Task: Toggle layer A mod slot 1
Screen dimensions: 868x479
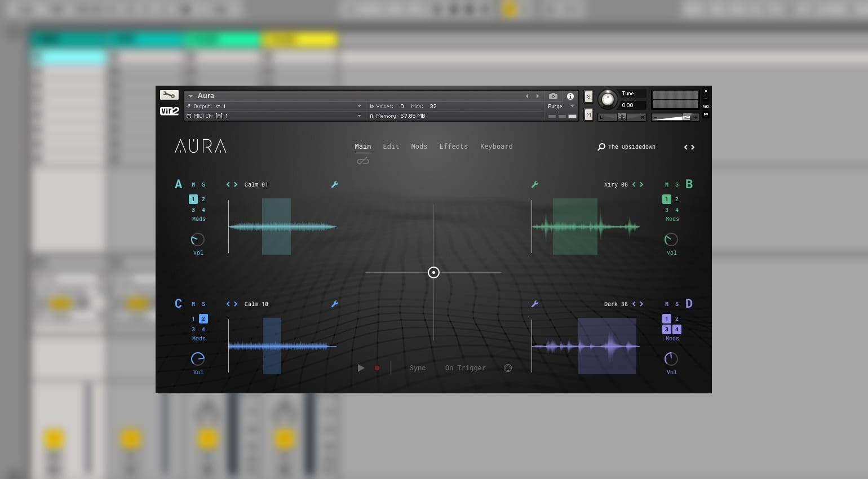Action: (193, 199)
